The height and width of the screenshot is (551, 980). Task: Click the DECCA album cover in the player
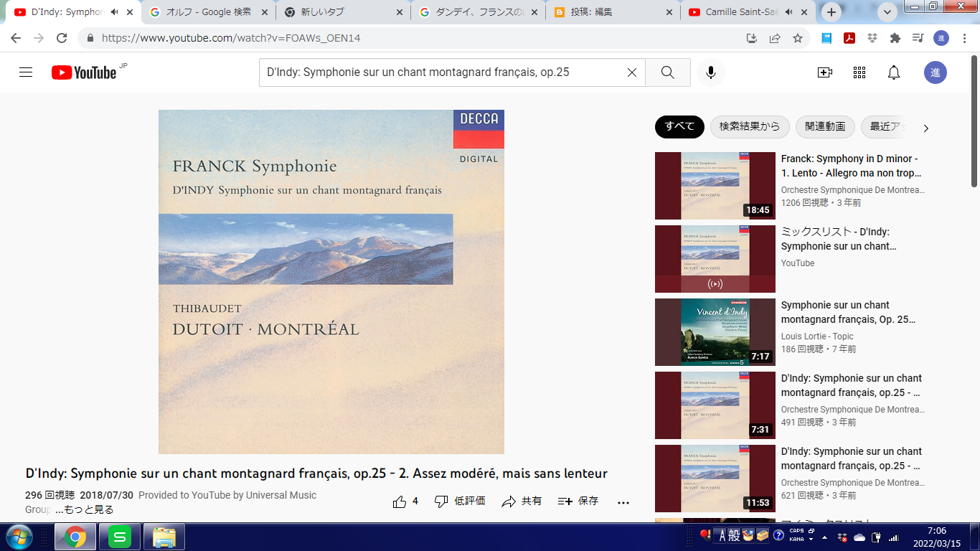pyautogui.click(x=331, y=282)
